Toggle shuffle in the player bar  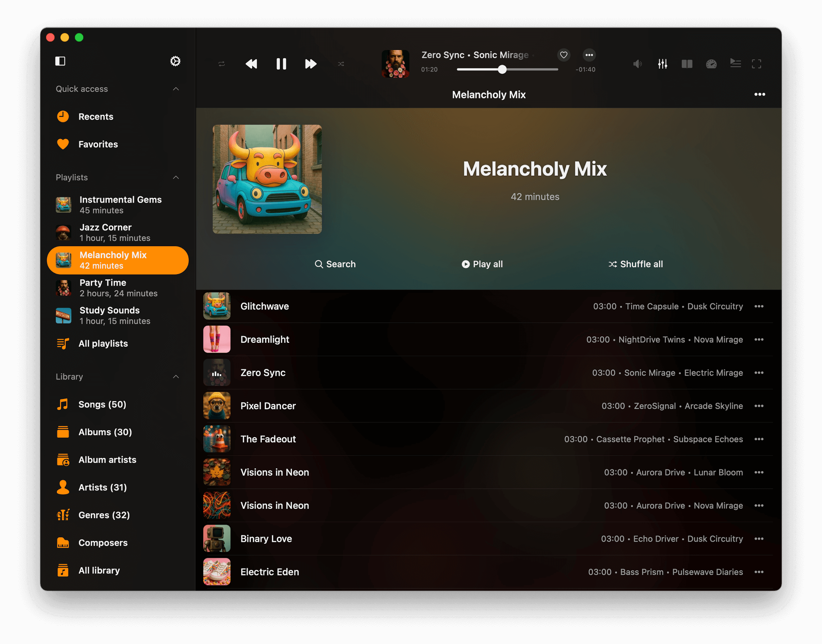341,64
